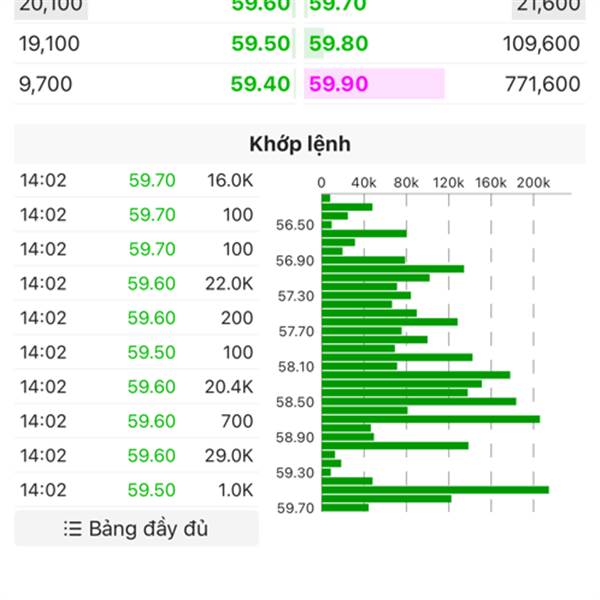Tap the 771,600 ask volume
The image size is (600, 600).
point(543,84)
